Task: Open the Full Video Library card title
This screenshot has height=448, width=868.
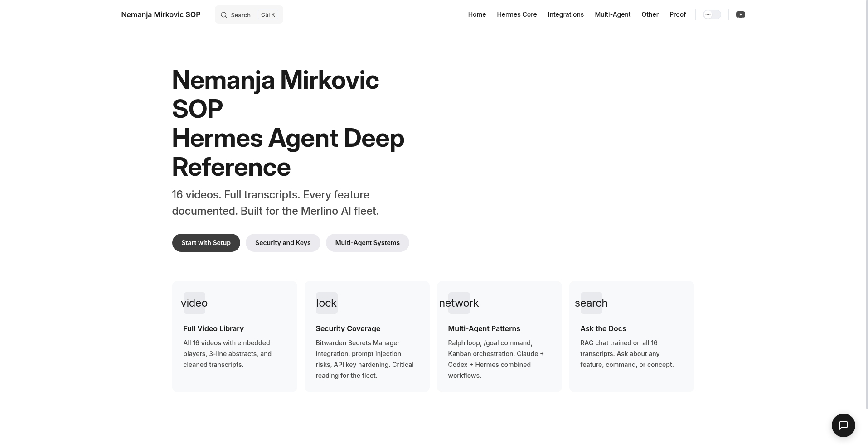Action: (x=213, y=328)
